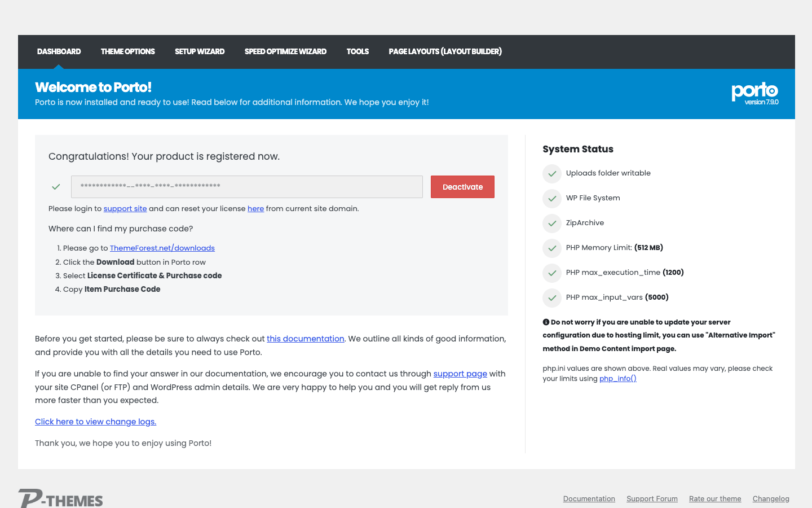This screenshot has width=812, height=508.
Task: Click the WP File System check icon
Action: tap(552, 199)
